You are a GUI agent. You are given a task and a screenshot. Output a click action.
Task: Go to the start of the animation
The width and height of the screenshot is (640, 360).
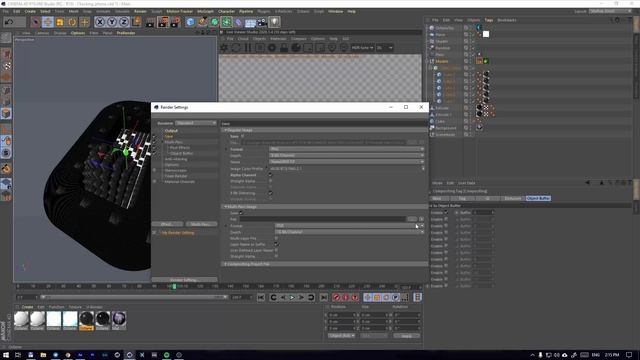coord(261,297)
